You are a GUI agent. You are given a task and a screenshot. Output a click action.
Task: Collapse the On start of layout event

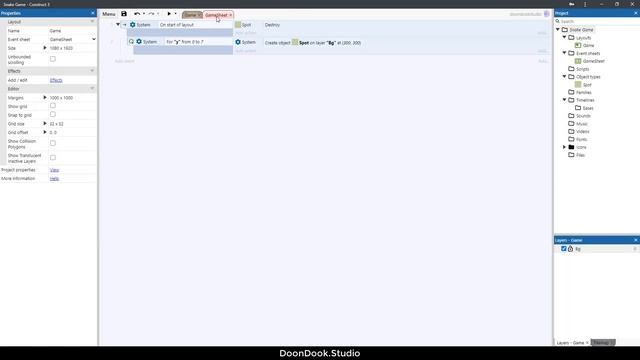point(118,24)
